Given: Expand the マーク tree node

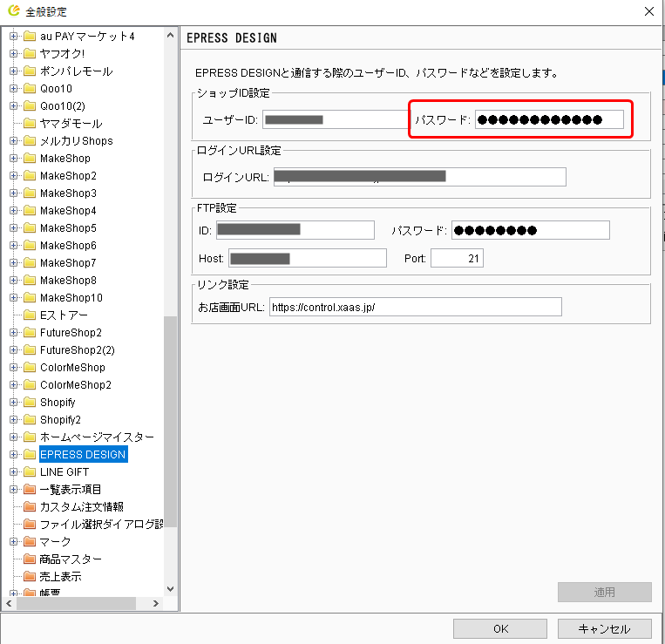Looking at the screenshot, I should click(x=14, y=542).
